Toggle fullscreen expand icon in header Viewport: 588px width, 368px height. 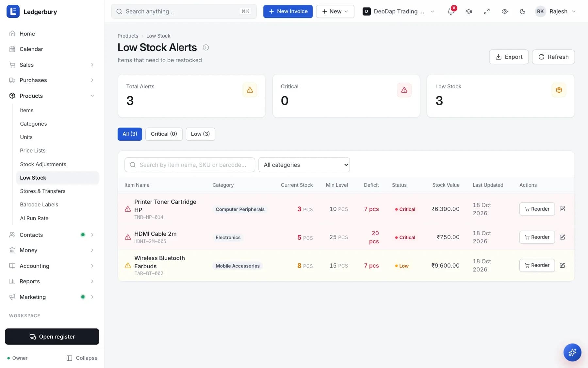[x=487, y=11]
